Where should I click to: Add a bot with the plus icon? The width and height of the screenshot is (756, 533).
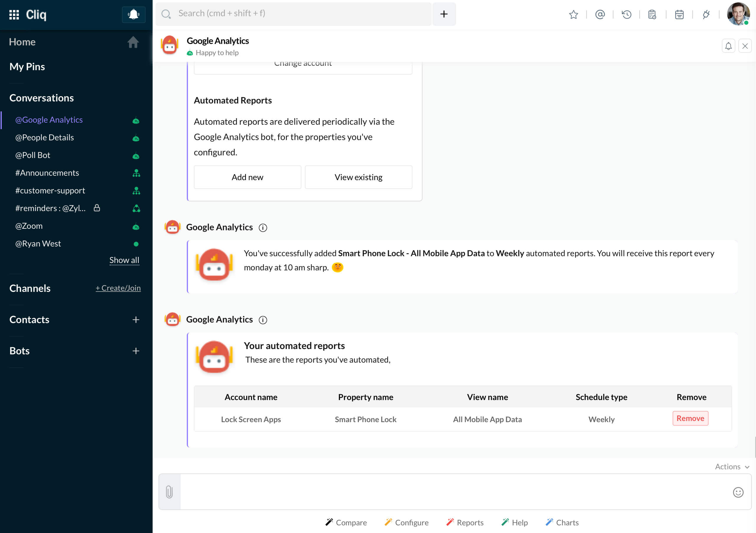tap(136, 351)
